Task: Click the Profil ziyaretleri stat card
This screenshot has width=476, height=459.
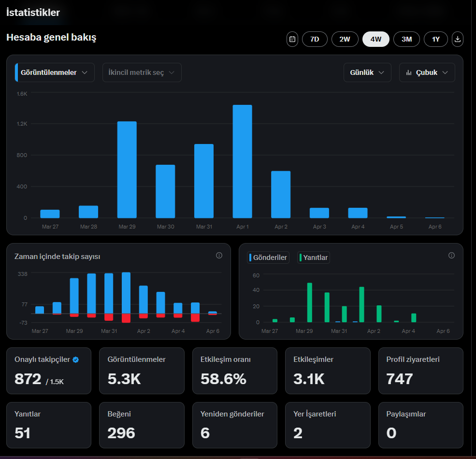Action: tap(421, 371)
